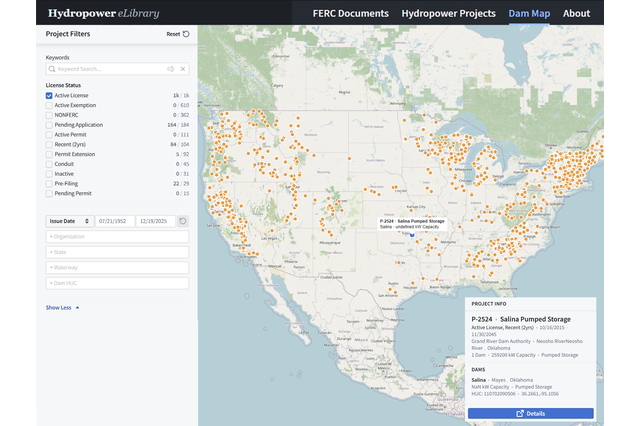Collapse filters using Show Less arrow
Viewport: 640px width, 426px height.
[x=78, y=308]
